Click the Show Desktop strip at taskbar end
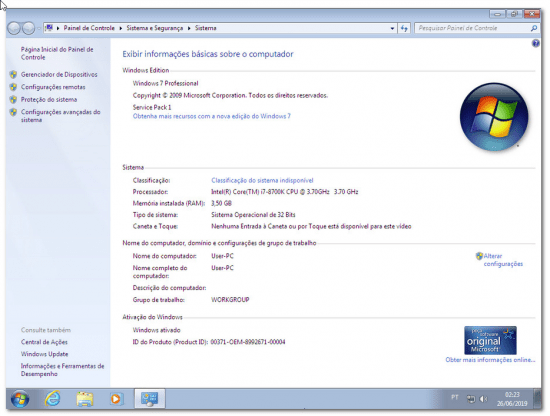This screenshot has height=416, width=550. coord(537,399)
